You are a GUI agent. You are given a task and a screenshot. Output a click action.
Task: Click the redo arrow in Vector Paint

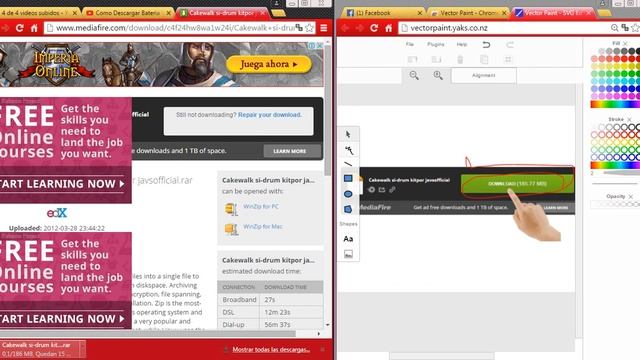point(510,44)
